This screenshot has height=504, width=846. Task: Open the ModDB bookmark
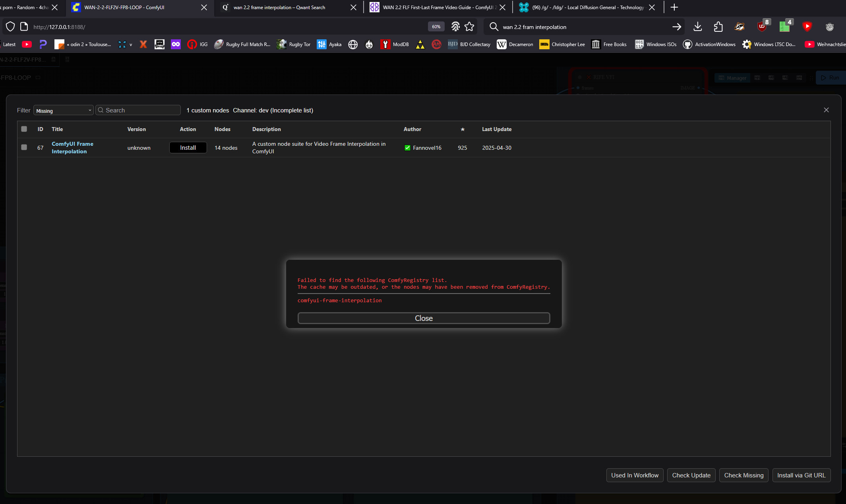[x=395, y=44]
